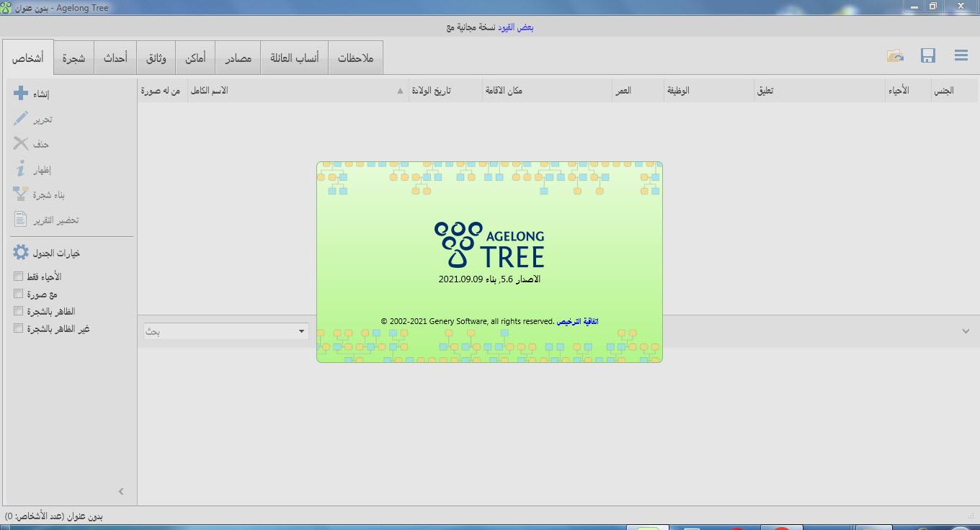Click the تحضير التقرير (prepare report) icon

(21, 220)
